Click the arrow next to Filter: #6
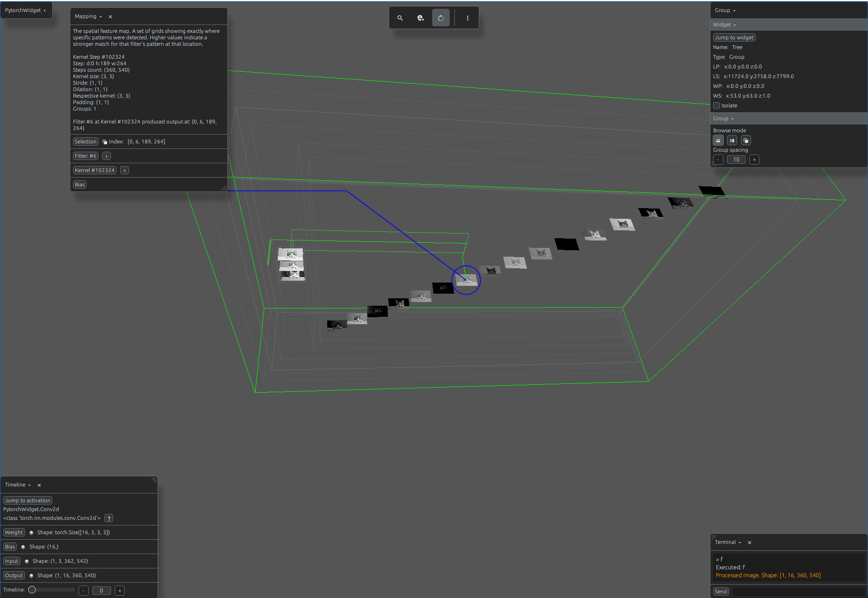The width and height of the screenshot is (868, 598). click(x=107, y=156)
